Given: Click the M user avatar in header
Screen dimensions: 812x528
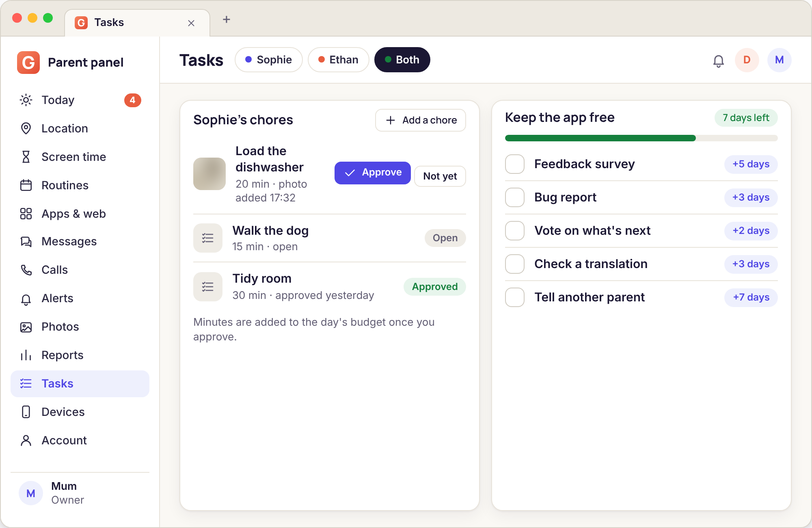Looking at the screenshot, I should tap(780, 60).
